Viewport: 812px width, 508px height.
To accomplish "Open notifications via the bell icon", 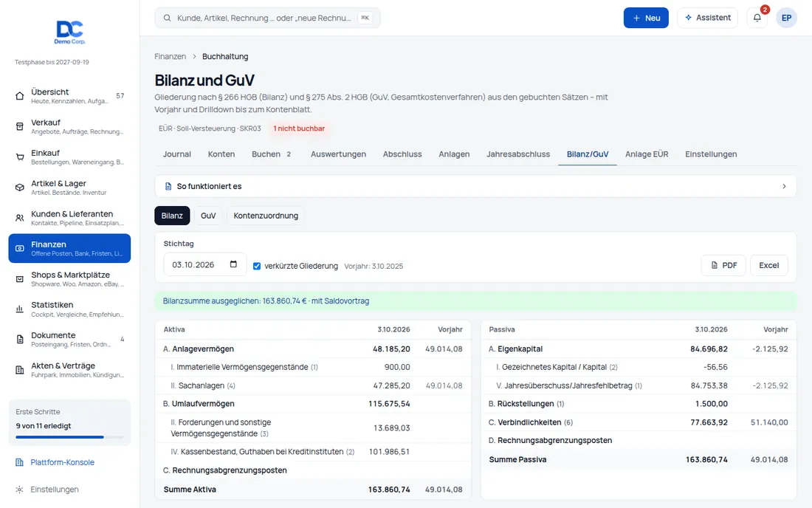I will (x=757, y=18).
